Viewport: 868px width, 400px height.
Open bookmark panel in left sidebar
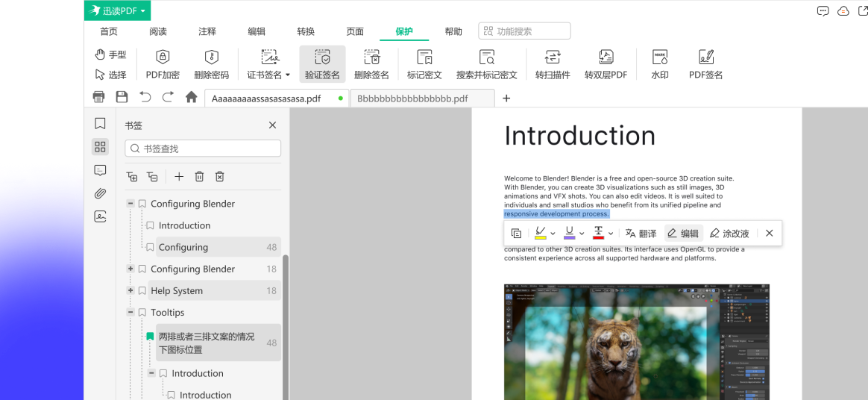pos(100,124)
